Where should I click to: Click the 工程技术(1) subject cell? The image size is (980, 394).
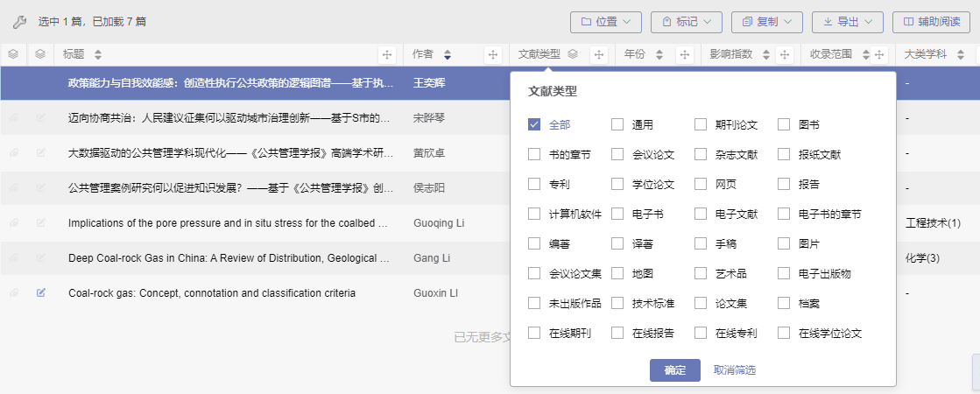point(933,223)
